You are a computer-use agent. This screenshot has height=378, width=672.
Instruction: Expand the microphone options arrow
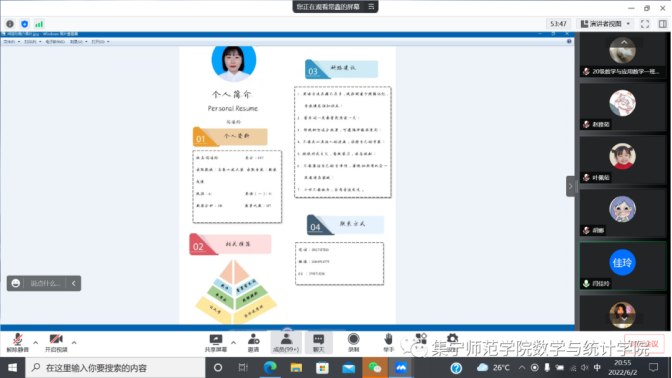click(x=36, y=343)
